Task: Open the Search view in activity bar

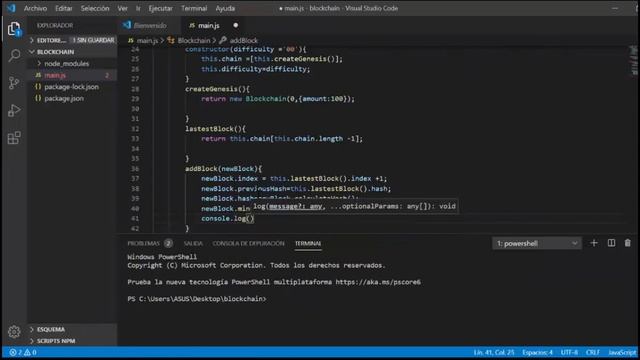Action: coord(14,56)
